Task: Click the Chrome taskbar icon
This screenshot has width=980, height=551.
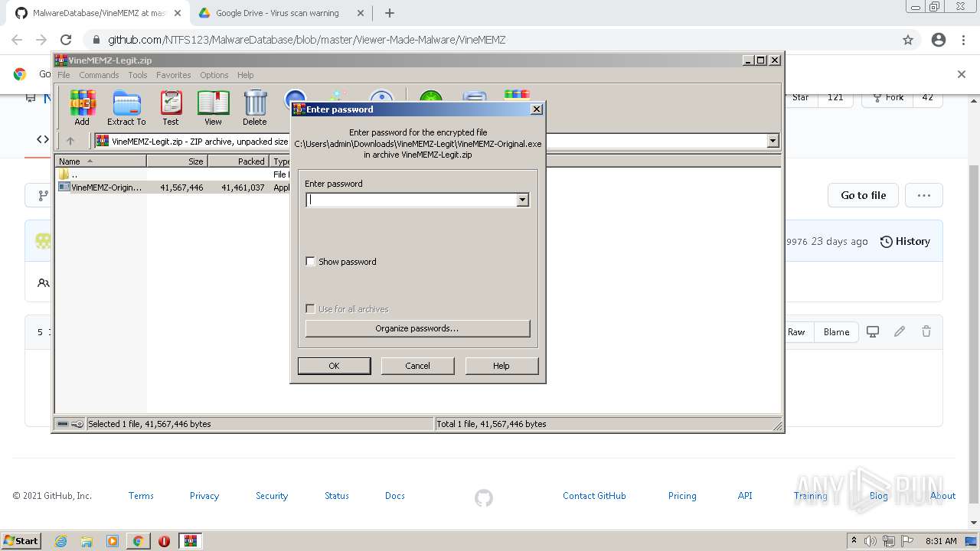Action: click(138, 541)
